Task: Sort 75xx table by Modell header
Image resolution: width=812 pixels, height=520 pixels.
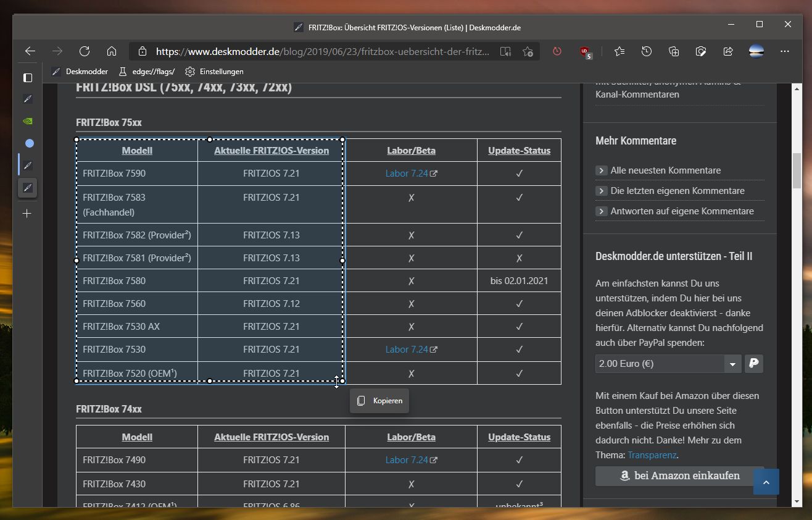Action: pyautogui.click(x=137, y=150)
